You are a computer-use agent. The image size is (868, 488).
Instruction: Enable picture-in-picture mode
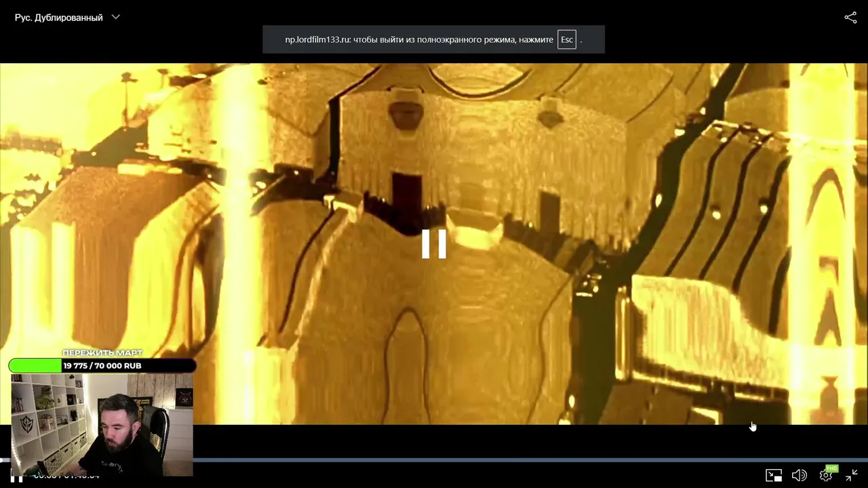pos(774,476)
